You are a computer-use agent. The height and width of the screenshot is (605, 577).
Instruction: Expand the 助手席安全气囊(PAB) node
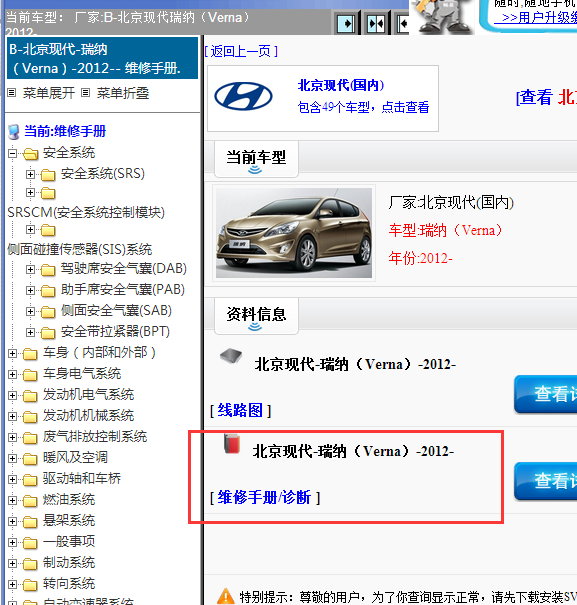pos(30,290)
